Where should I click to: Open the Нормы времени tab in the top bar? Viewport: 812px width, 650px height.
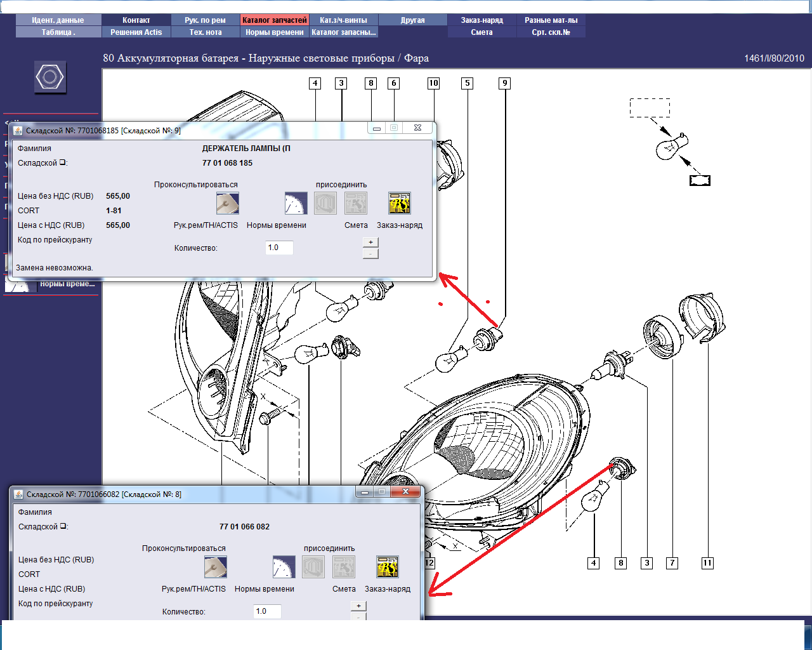[x=275, y=32]
